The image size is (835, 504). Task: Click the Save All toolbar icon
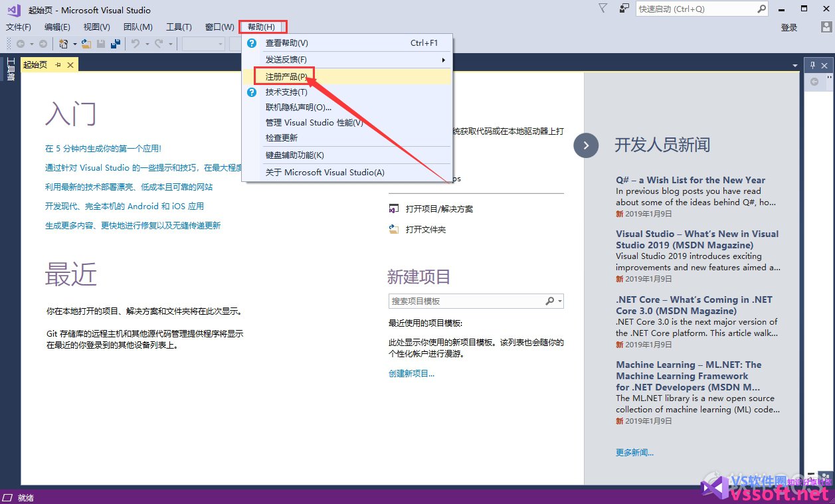[x=116, y=44]
